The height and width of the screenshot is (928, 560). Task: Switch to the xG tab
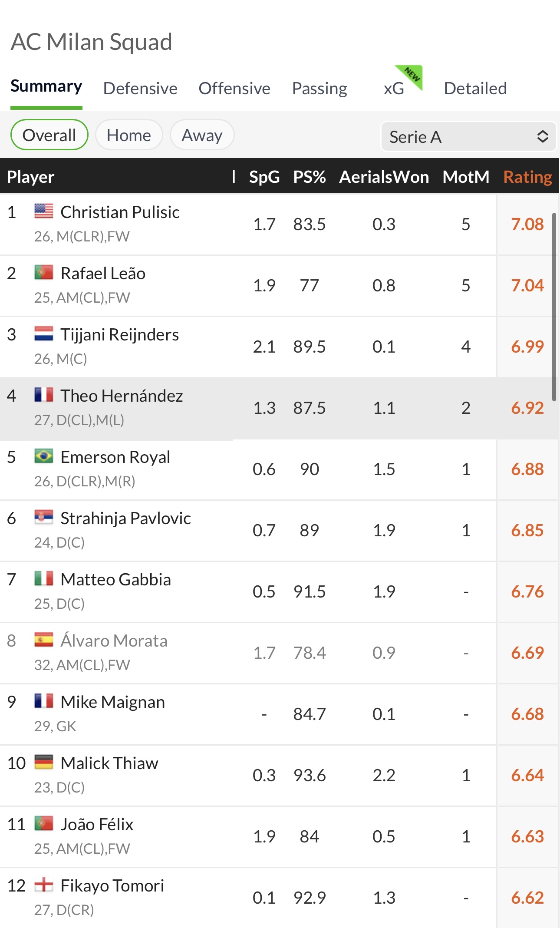coord(394,88)
